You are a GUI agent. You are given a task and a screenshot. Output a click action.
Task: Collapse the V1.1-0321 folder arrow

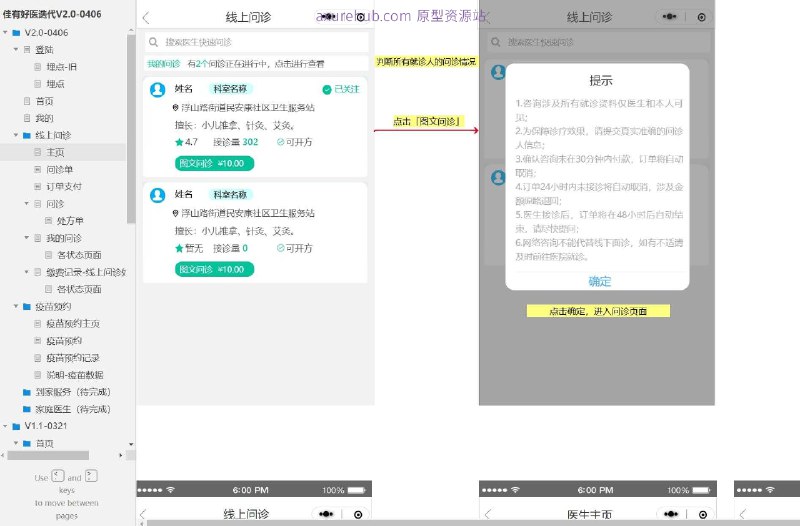5,425
